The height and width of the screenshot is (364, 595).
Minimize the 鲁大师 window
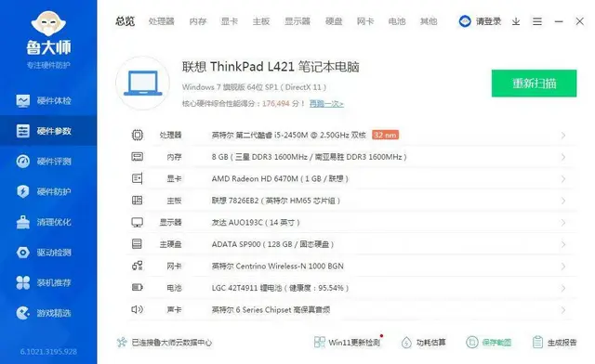pyautogui.click(x=559, y=21)
